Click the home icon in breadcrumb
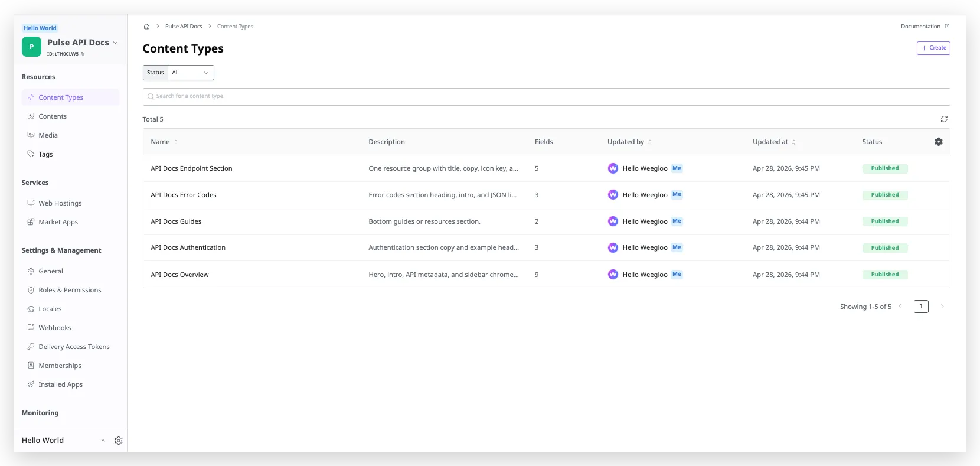Viewport: 980px width, 466px height. [146, 27]
